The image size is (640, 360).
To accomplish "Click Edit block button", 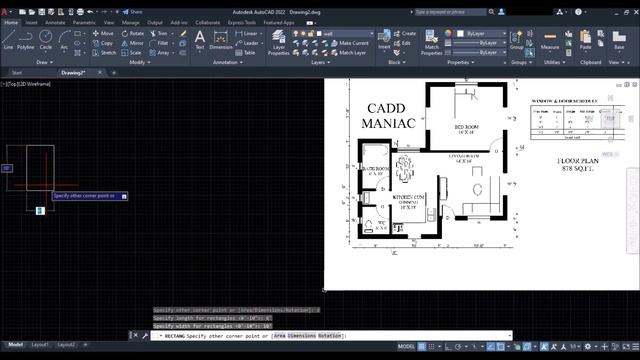I will coord(402,43).
